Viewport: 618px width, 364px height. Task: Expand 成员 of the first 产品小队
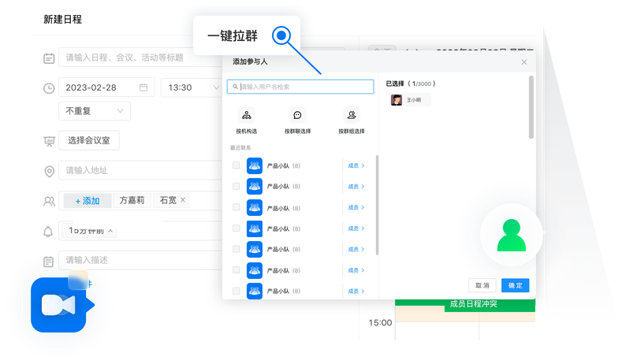tap(356, 165)
